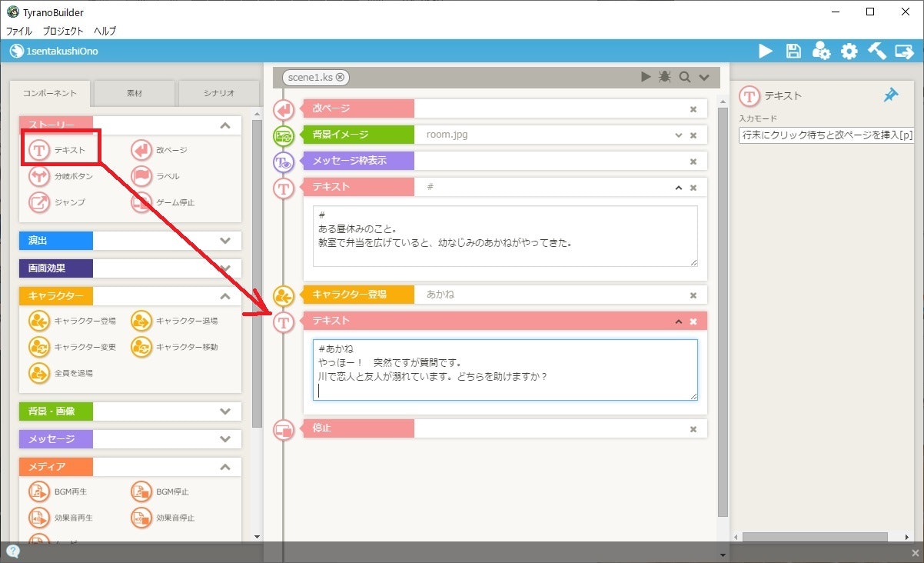Collapse the first テキスト block with # header

[678, 188]
